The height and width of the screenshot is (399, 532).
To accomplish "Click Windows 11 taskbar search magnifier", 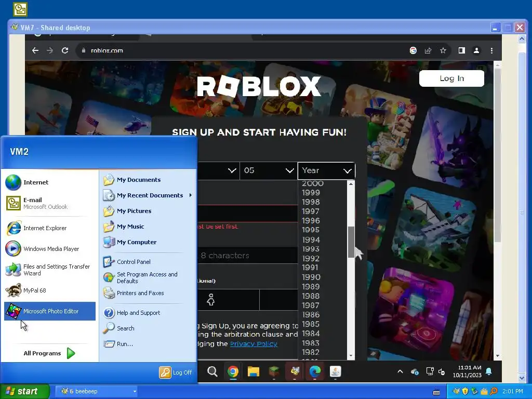I will (212, 371).
